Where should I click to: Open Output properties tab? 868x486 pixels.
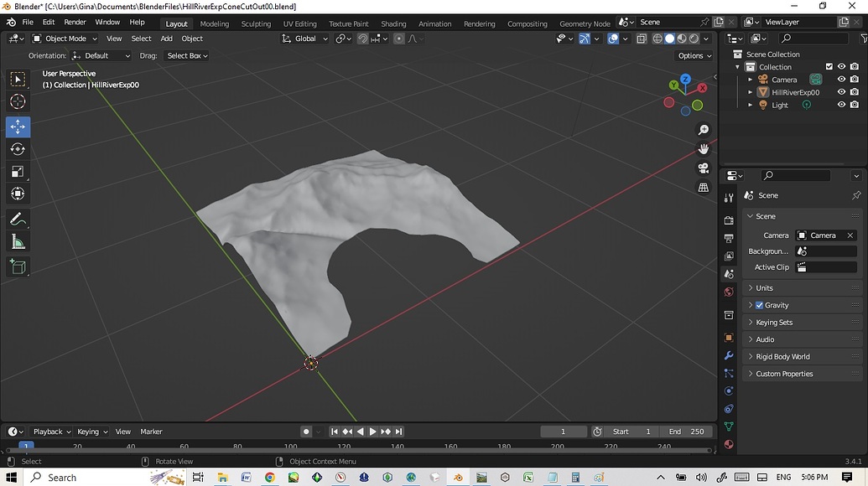tap(729, 238)
